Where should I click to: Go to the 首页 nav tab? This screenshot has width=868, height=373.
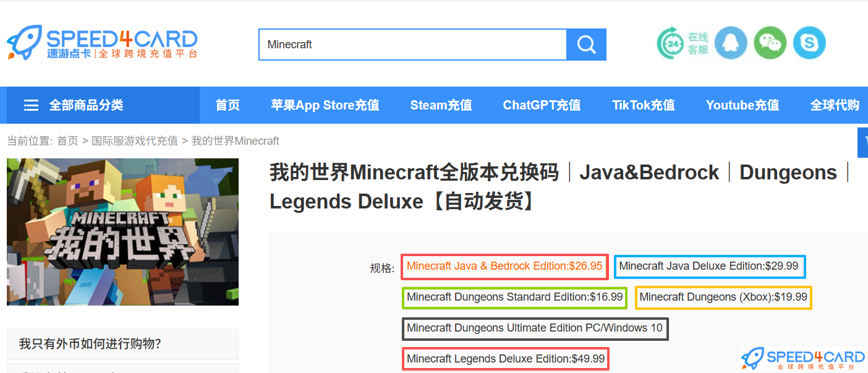point(228,105)
